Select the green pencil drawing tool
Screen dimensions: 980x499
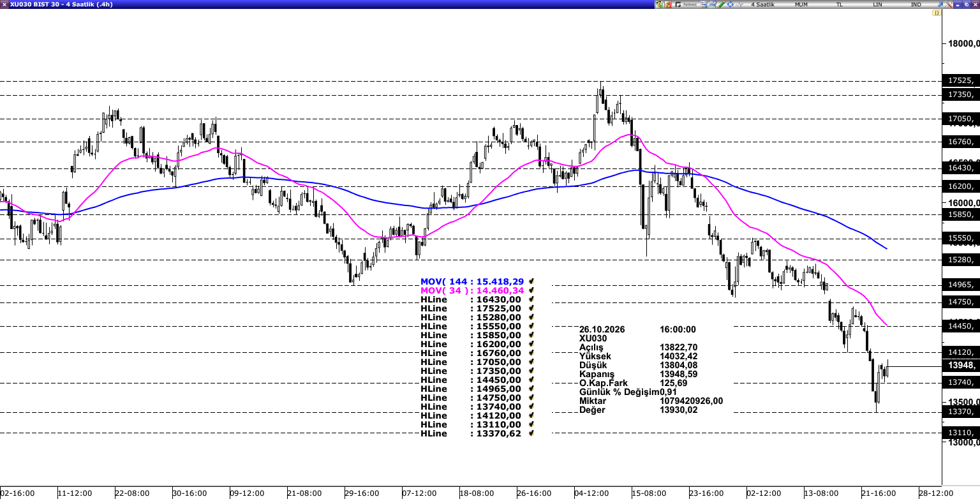(x=722, y=4)
